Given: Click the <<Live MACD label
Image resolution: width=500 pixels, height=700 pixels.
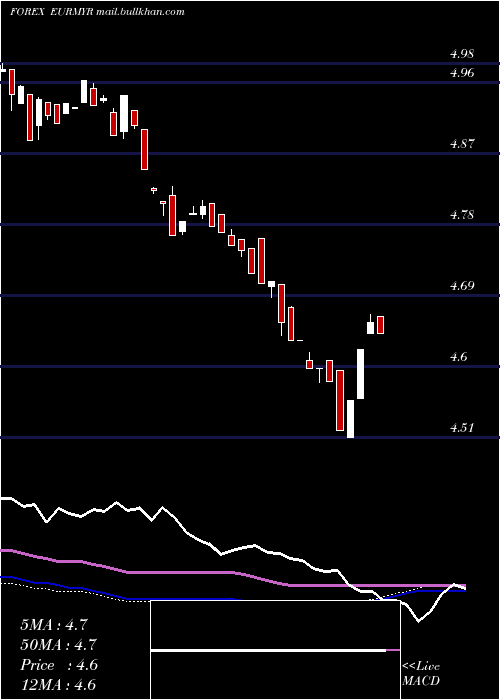Looking at the screenshot, I should coord(421,674).
